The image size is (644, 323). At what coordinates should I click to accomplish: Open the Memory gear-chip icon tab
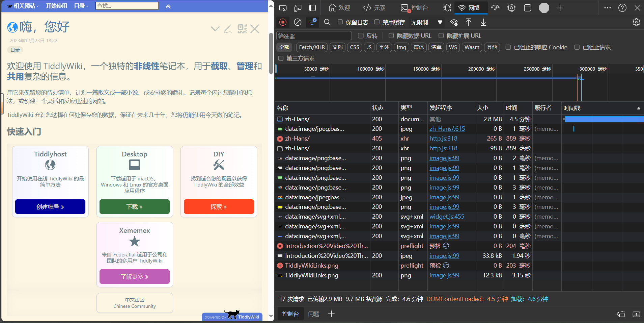coord(511,8)
